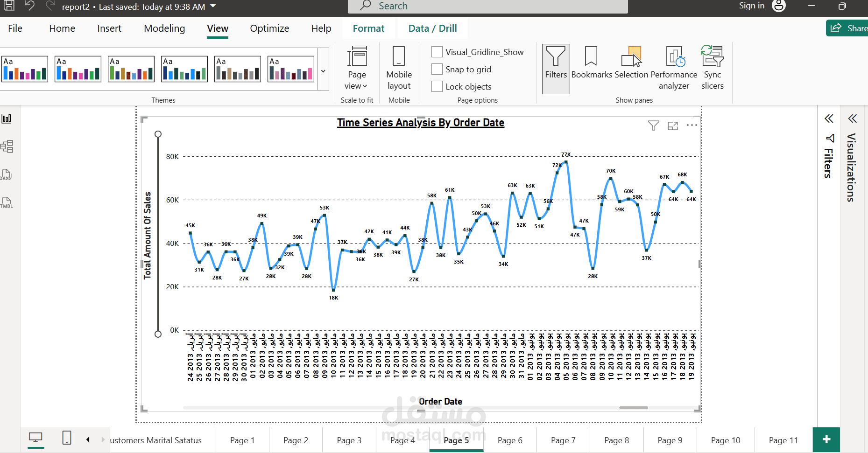Switch to Mobile layout
This screenshot has width=868, height=453.
[399, 68]
